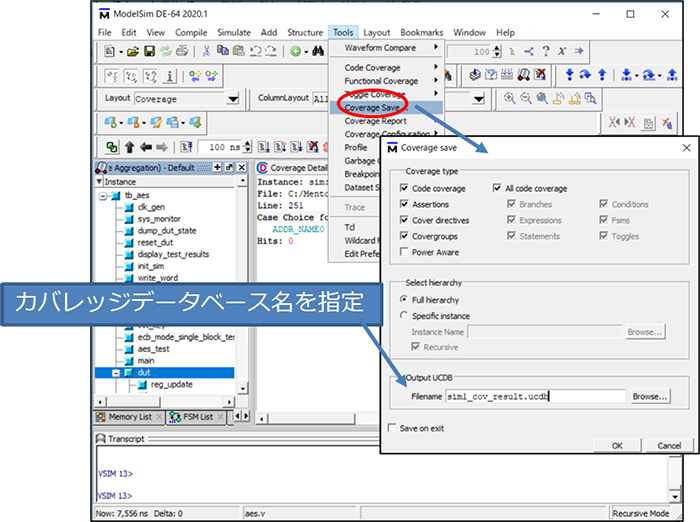The height and width of the screenshot is (522, 700).
Task: Click the Step Into blue down-arrow icon
Action: [x=569, y=75]
